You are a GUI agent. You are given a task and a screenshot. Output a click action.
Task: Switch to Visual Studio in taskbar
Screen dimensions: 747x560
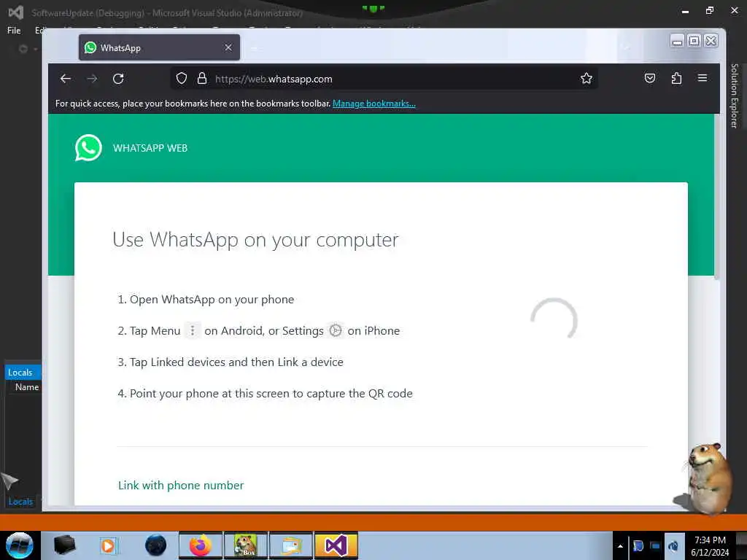336,545
